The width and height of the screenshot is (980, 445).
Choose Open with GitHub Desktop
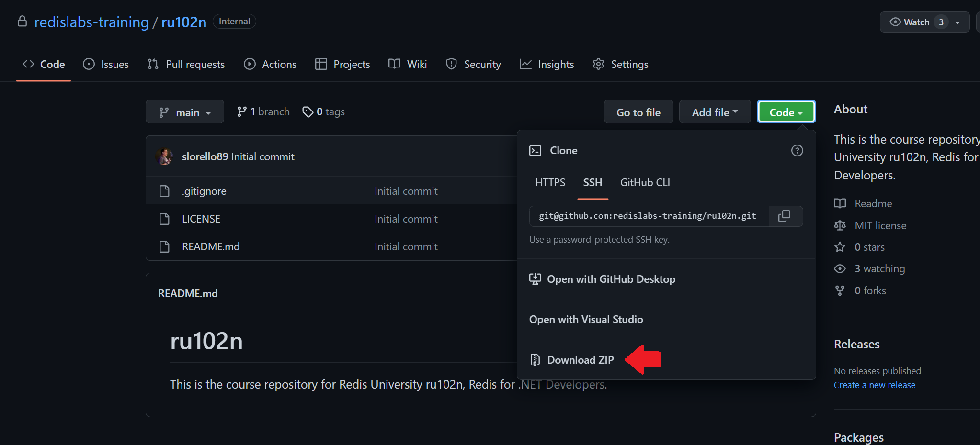[666, 279]
